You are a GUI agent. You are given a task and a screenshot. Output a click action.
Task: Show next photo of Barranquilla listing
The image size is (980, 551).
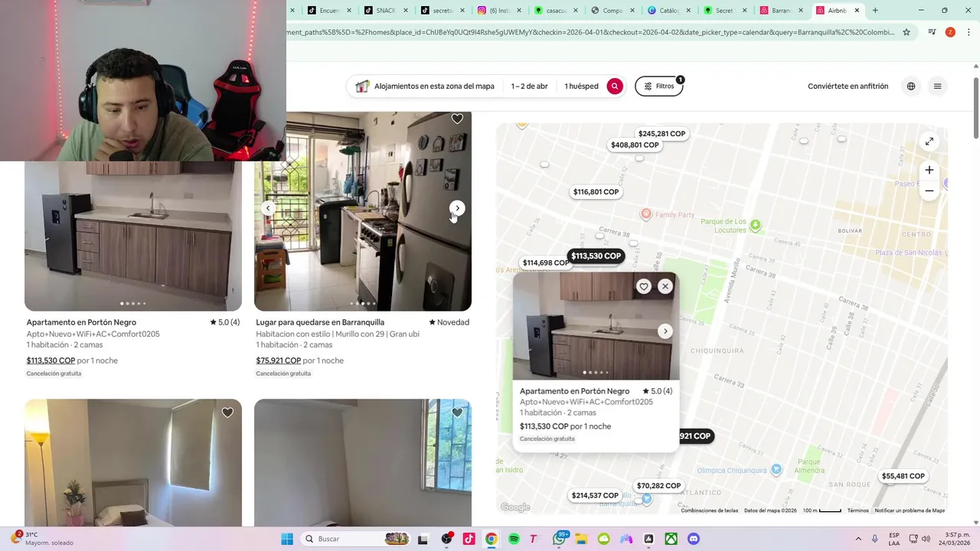457,208
